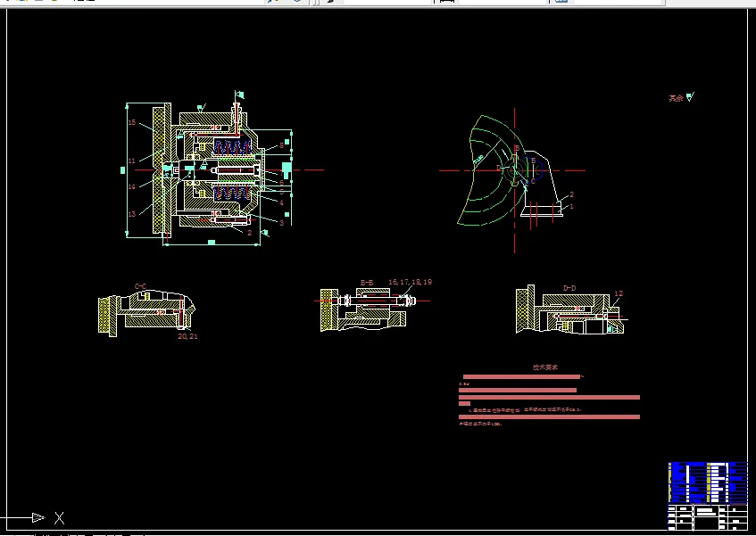Select the bolt assembly in B-B section
The width and height of the screenshot is (756, 536).
pos(377,301)
